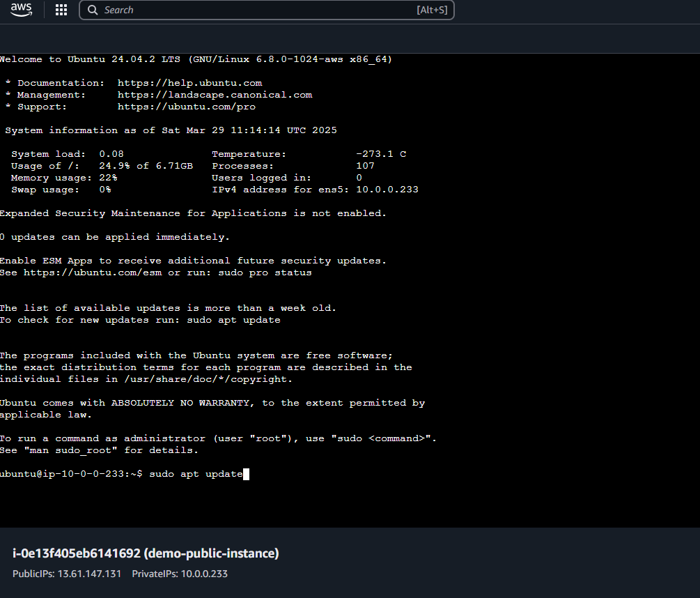
Task: Click the Expanded Security Maintenance notice line
Action: [193, 213]
